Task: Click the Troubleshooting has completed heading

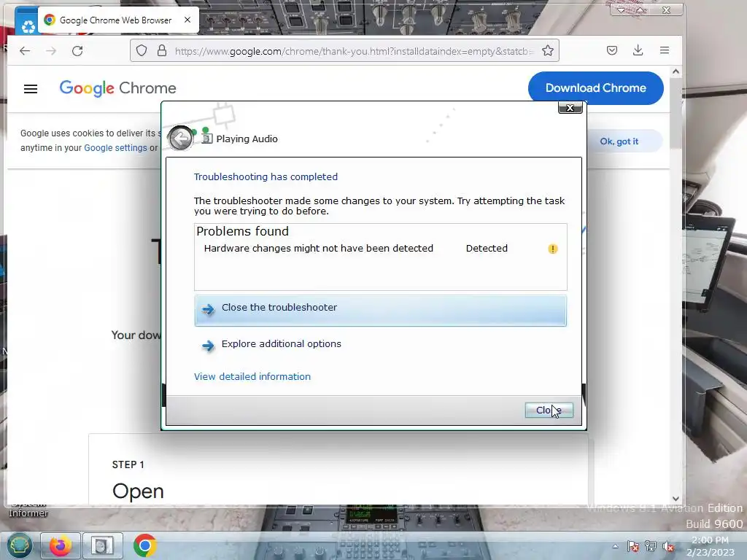Action: pos(266,176)
